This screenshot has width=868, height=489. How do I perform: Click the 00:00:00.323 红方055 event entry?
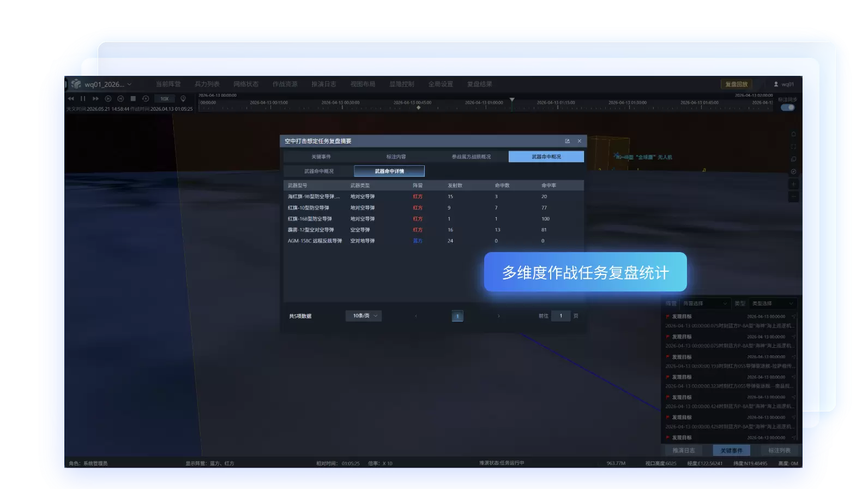point(731,386)
